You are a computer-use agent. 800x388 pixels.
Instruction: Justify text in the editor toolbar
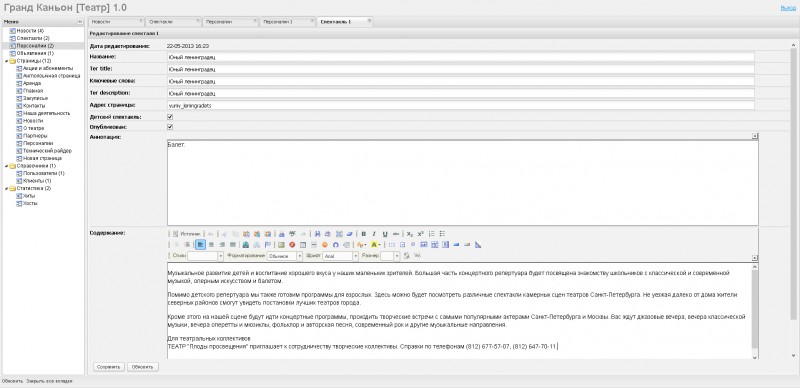[x=233, y=245]
